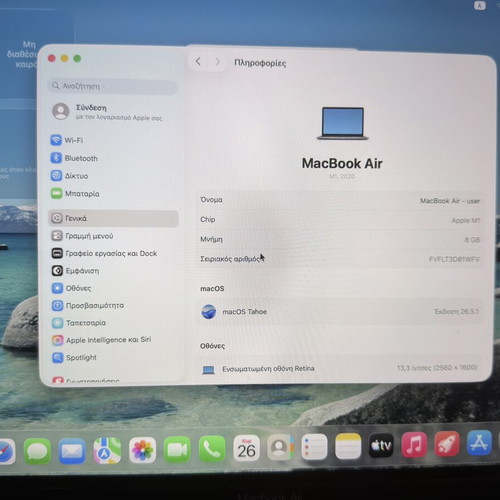Click the 13,3 ίντσες (2560 × 1600) text
The height and width of the screenshot is (500, 500).
(437, 368)
